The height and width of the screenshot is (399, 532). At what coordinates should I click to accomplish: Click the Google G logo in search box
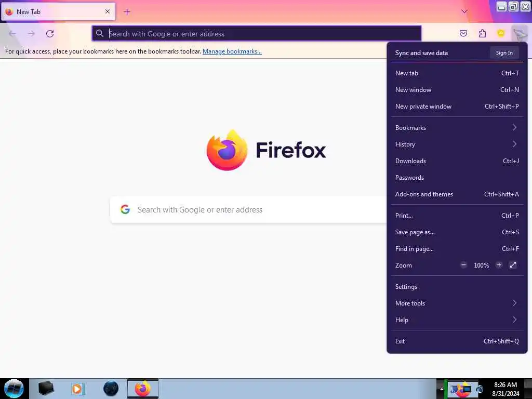pos(125,209)
